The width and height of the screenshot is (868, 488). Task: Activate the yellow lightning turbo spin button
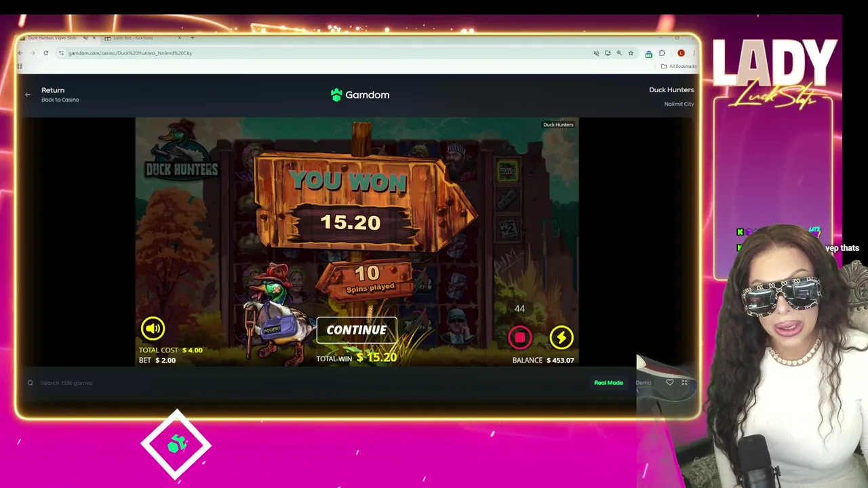(x=561, y=337)
